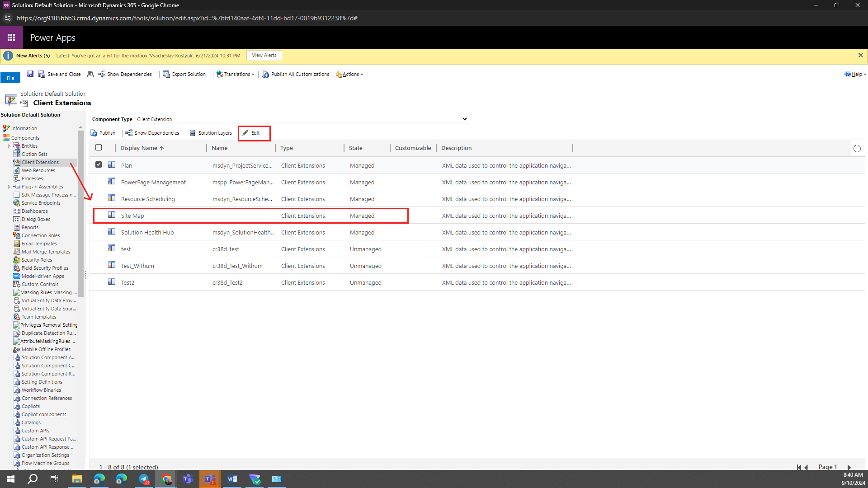Image resolution: width=868 pixels, height=488 pixels.
Task: Click Save and Close toolbar button
Action: 59,74
